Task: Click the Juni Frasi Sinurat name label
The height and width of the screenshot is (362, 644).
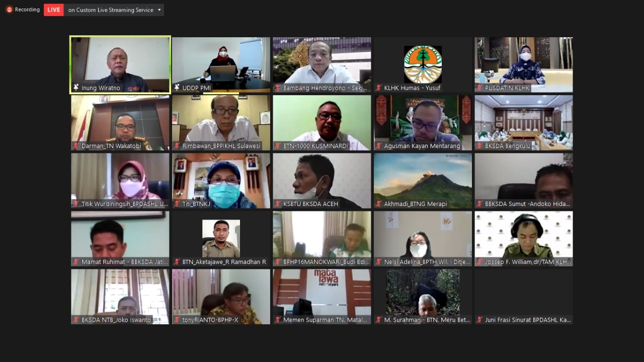Action: pyautogui.click(x=528, y=320)
